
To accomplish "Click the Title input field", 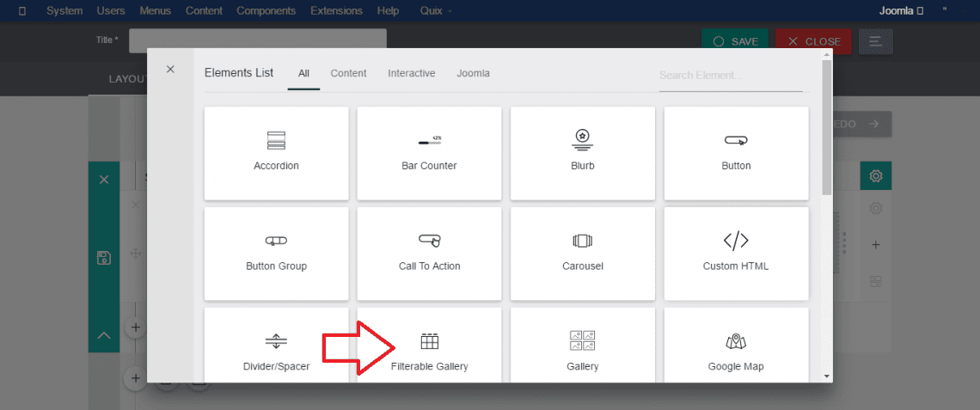I will (258, 40).
